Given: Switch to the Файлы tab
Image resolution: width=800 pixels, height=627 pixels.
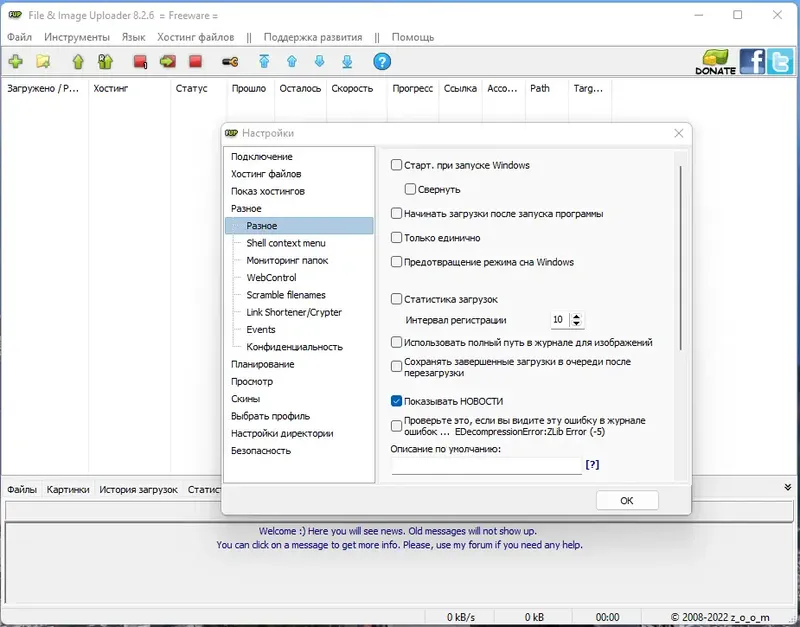Looking at the screenshot, I should pyautogui.click(x=22, y=490).
